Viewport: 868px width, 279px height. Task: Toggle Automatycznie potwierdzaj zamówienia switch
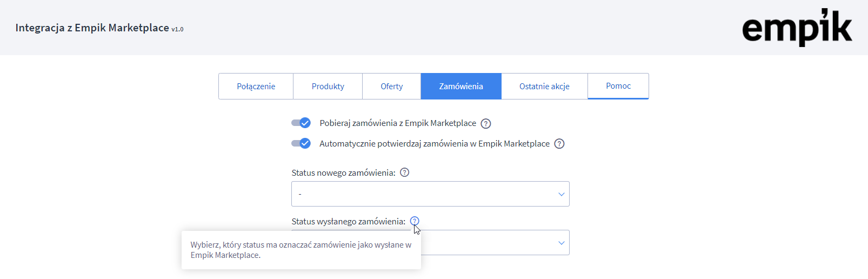tap(301, 143)
